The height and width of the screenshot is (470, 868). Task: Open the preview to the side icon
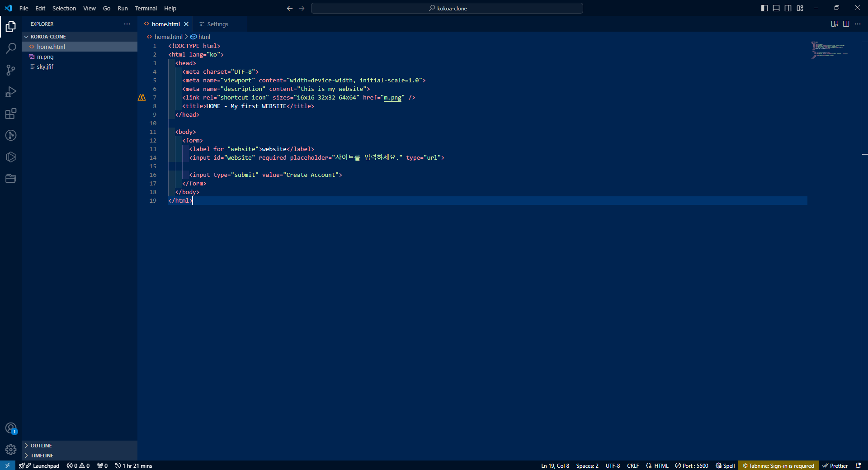click(x=834, y=24)
